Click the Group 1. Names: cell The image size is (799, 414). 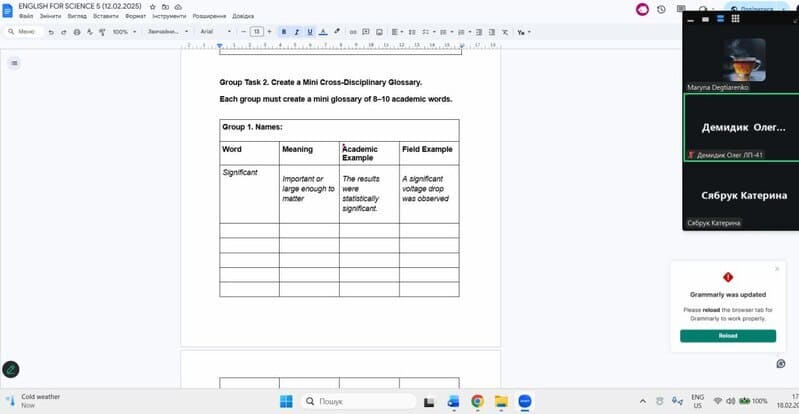[x=339, y=131]
